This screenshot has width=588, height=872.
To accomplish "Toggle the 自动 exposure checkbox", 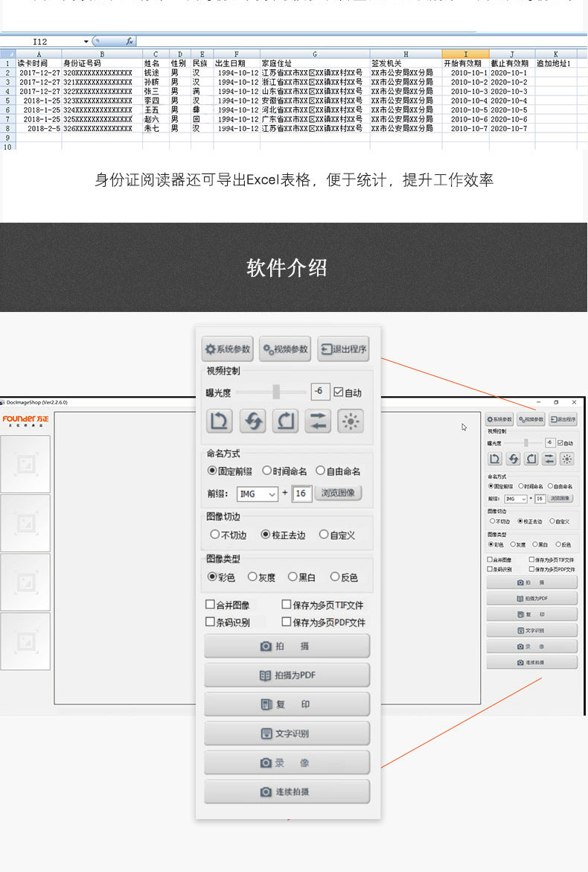I will tap(339, 392).
